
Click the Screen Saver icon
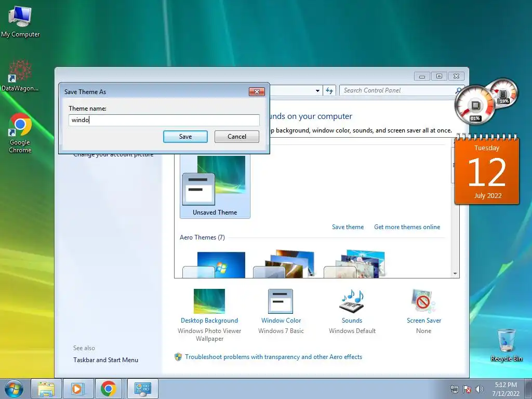tap(423, 301)
